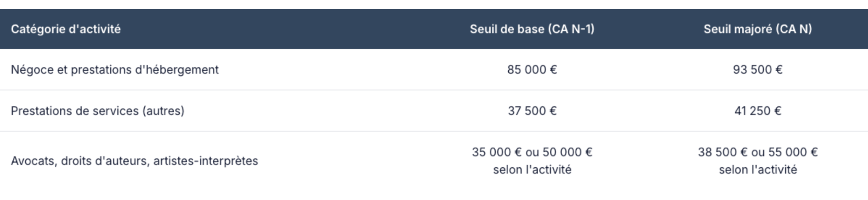Select the 'Prestations de services (autres)' cell

coord(98,111)
